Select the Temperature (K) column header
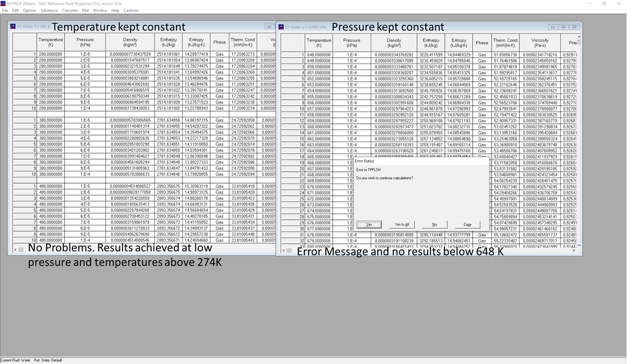Viewport: 627px width, 364px height. 51,42
